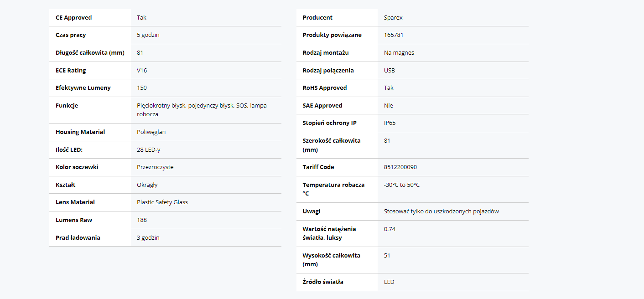The image size is (644, 299).
Task: Click the Housing Material value Poliwęglan
Action: pyautogui.click(x=151, y=132)
